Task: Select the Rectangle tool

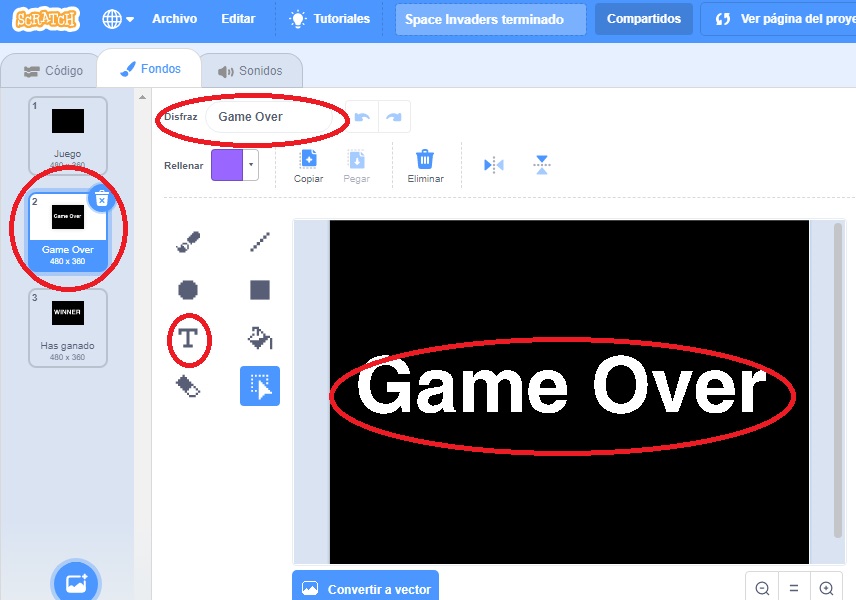Action: click(260, 290)
